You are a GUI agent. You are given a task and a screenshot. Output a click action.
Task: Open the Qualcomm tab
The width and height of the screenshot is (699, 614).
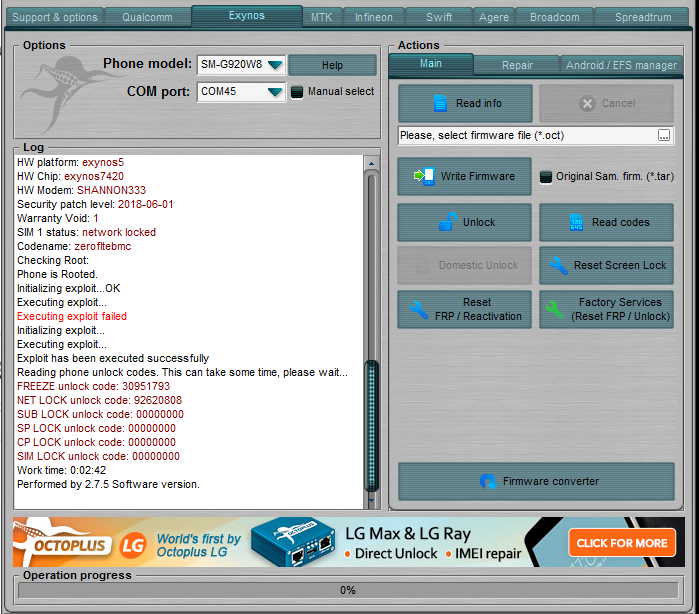[x=148, y=17]
